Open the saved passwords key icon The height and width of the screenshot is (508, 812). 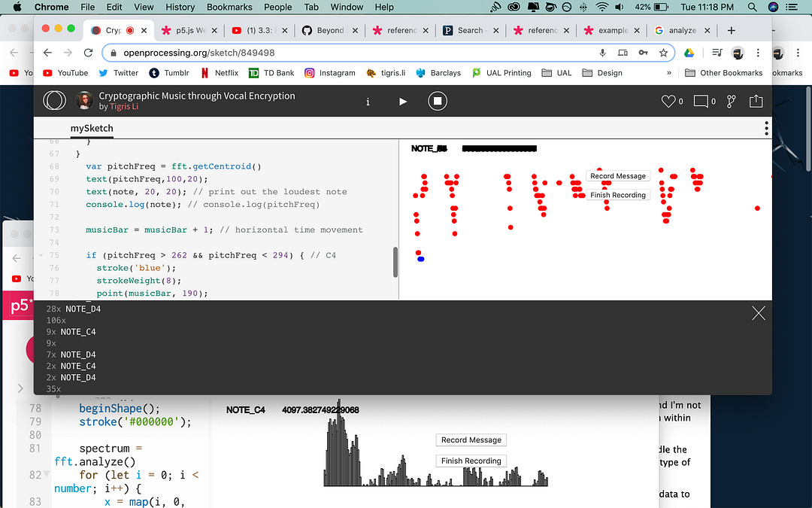(x=643, y=53)
